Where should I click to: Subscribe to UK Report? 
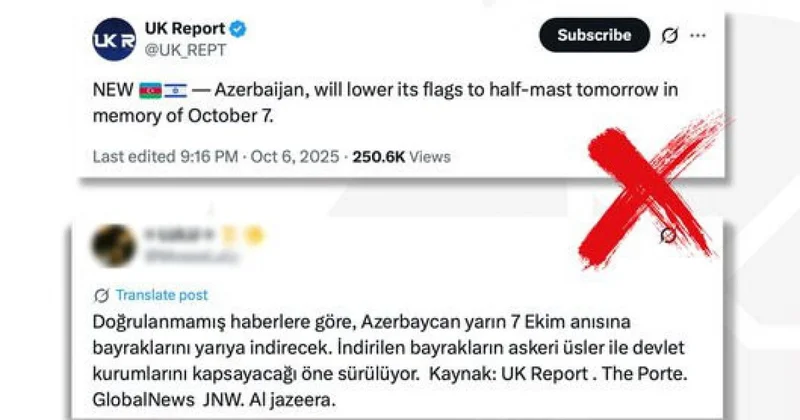pyautogui.click(x=594, y=35)
